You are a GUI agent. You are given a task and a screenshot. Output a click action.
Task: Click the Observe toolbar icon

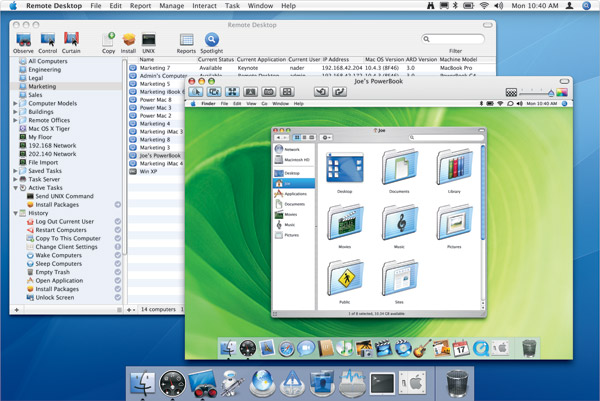point(23,38)
